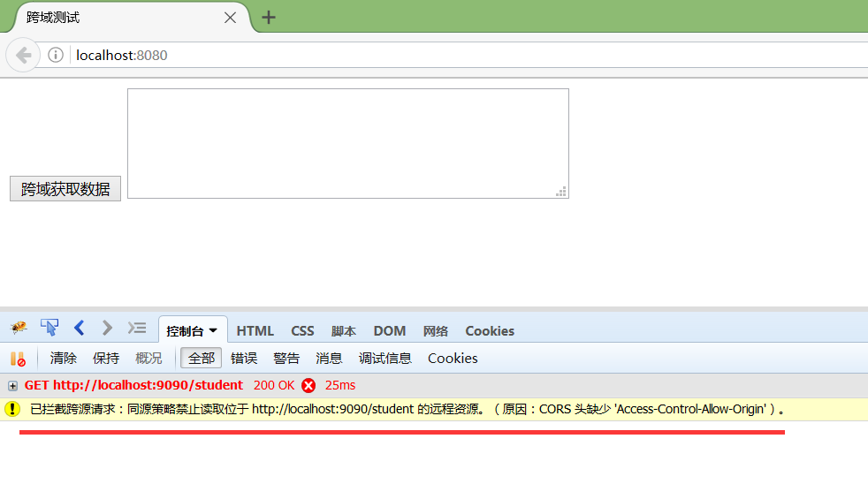Click the 清除 console button
The width and height of the screenshot is (868, 484).
[63, 358]
